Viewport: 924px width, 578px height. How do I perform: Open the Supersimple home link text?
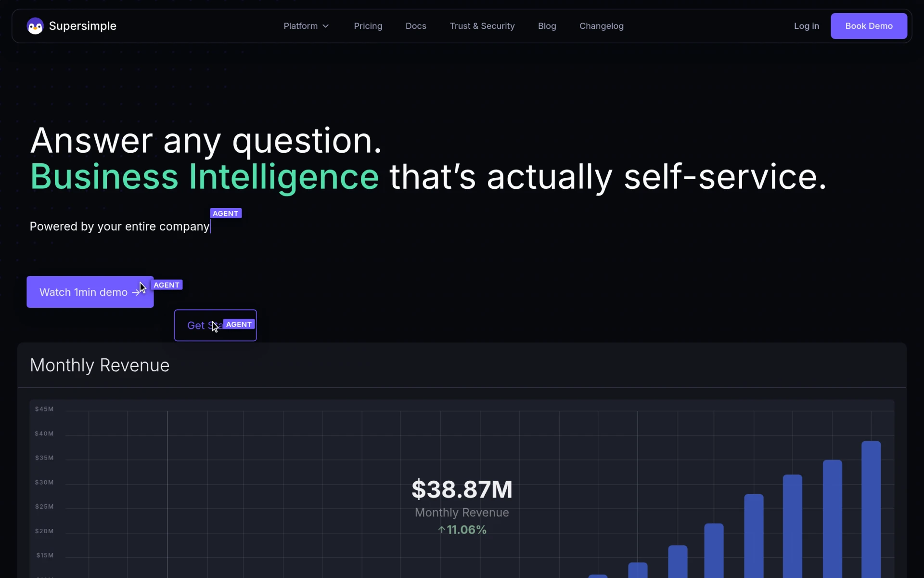coord(83,26)
